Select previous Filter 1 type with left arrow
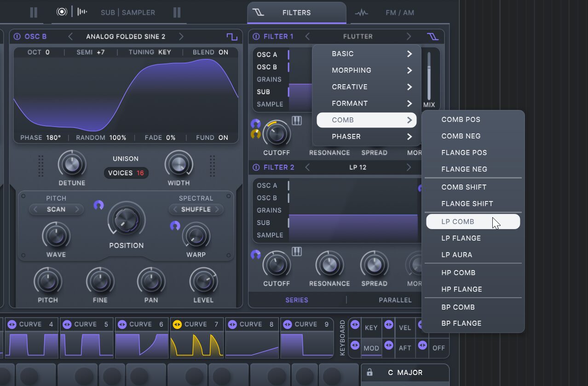 coord(307,37)
